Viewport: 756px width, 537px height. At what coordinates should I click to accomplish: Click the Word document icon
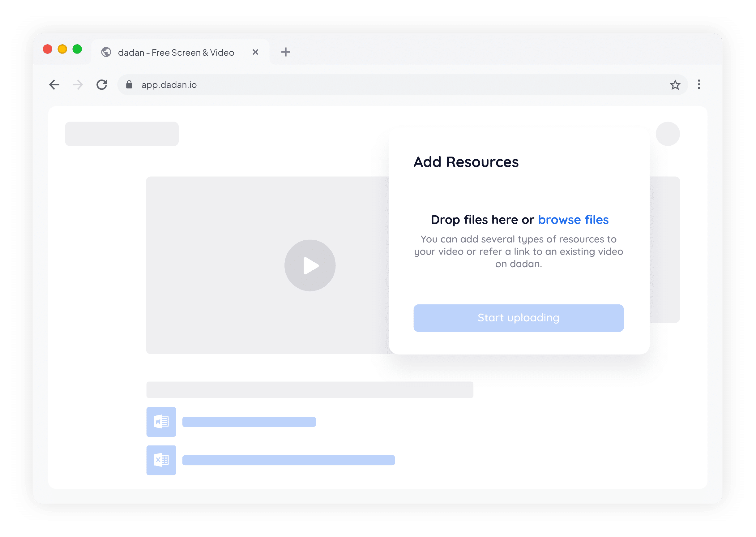click(x=161, y=422)
